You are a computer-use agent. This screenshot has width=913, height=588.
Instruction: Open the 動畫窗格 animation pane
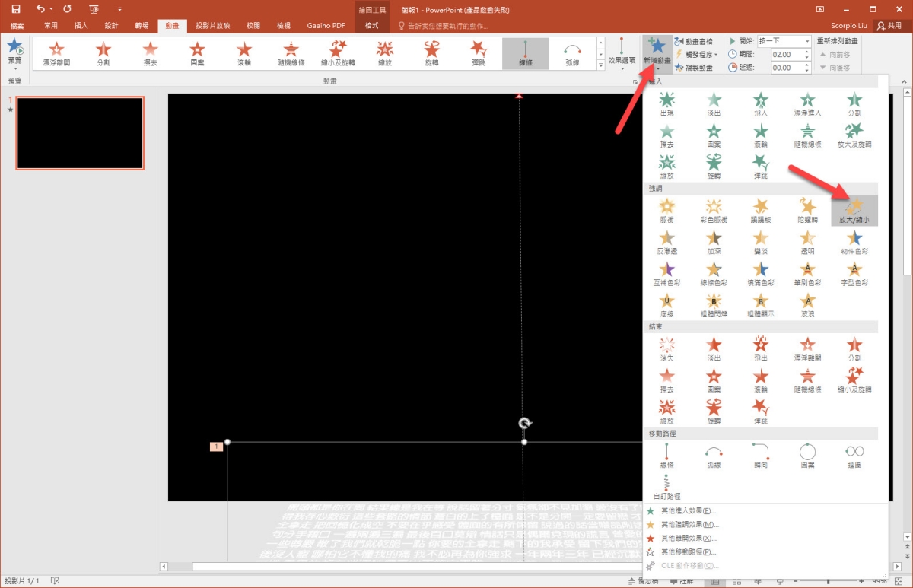click(694, 41)
